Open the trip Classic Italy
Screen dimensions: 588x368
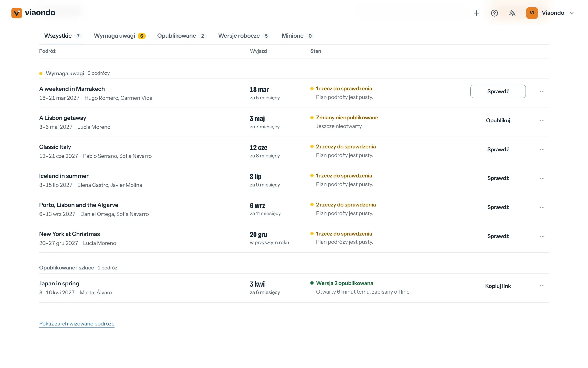point(55,147)
